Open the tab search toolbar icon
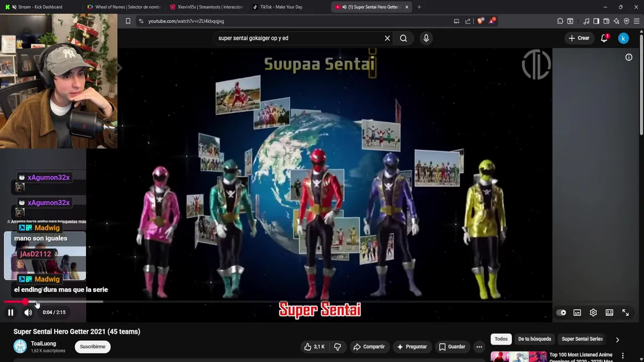 click(570, 21)
